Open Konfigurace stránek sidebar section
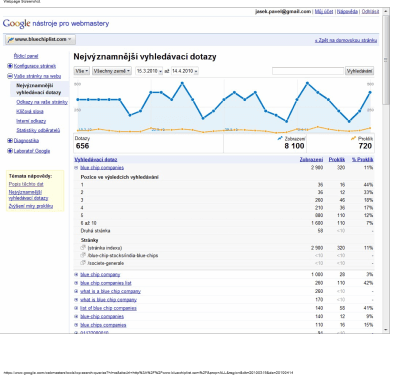400x375 pixels. pyautogui.click(x=35, y=66)
